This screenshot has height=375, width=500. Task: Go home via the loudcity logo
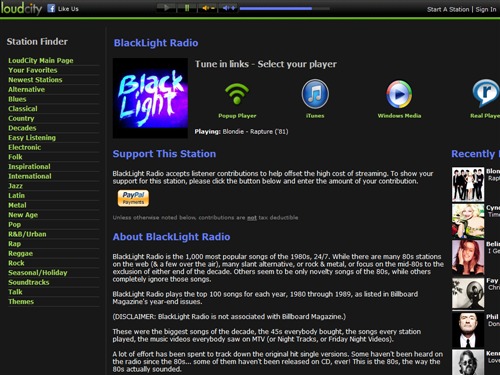click(x=21, y=9)
